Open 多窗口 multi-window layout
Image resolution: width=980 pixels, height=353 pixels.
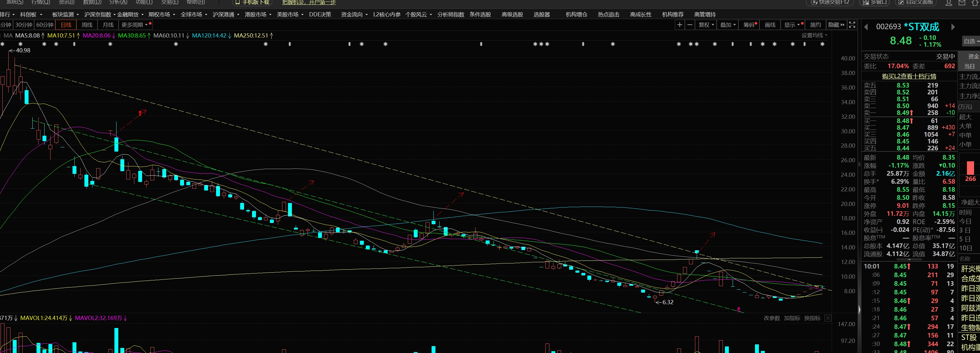click(x=875, y=2)
